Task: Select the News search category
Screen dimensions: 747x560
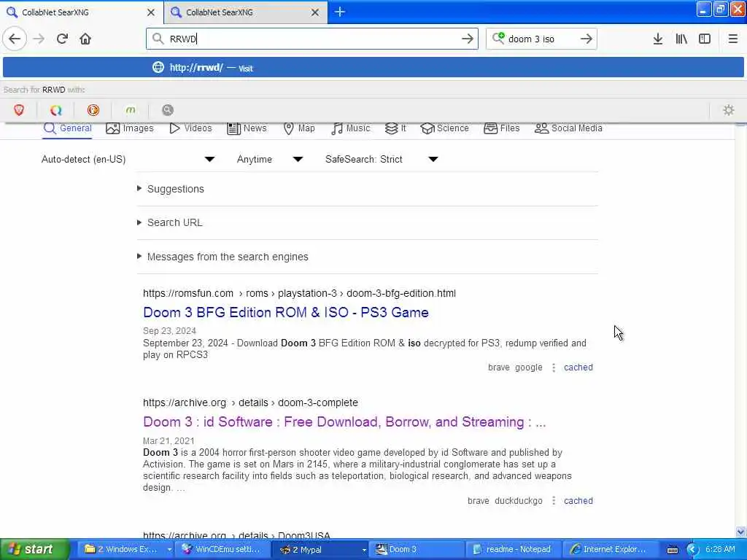Action: pos(247,128)
